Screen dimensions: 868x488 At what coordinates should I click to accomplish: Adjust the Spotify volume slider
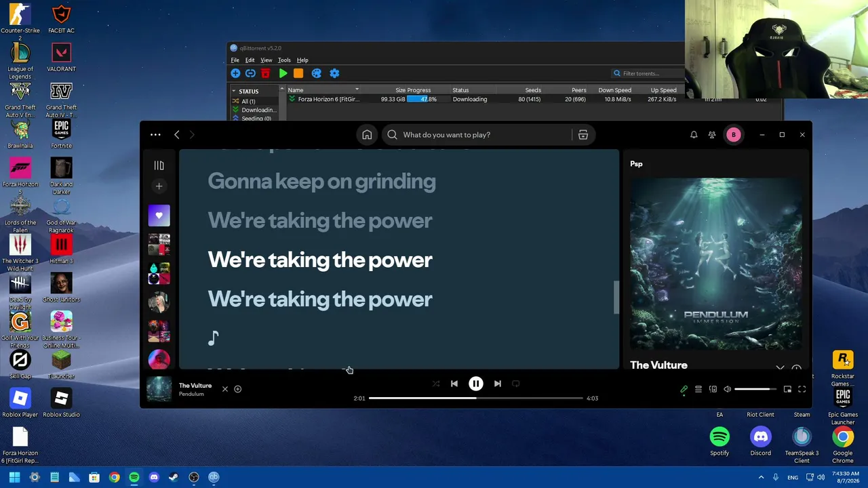[755, 389]
